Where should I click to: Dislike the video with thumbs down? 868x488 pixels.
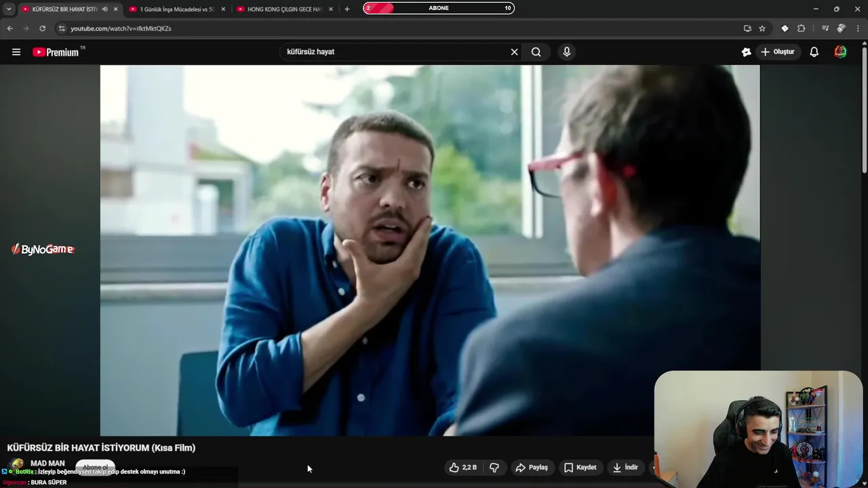494,468
